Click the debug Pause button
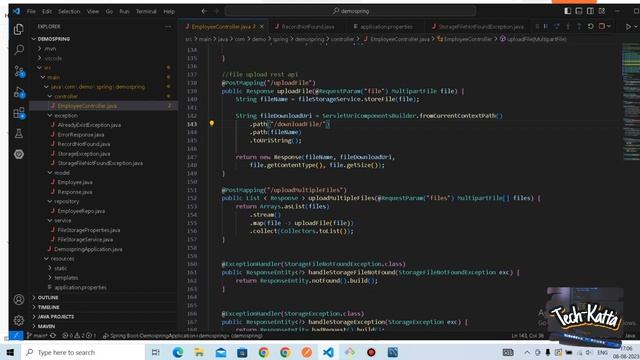 pyautogui.click(x=546, y=27)
